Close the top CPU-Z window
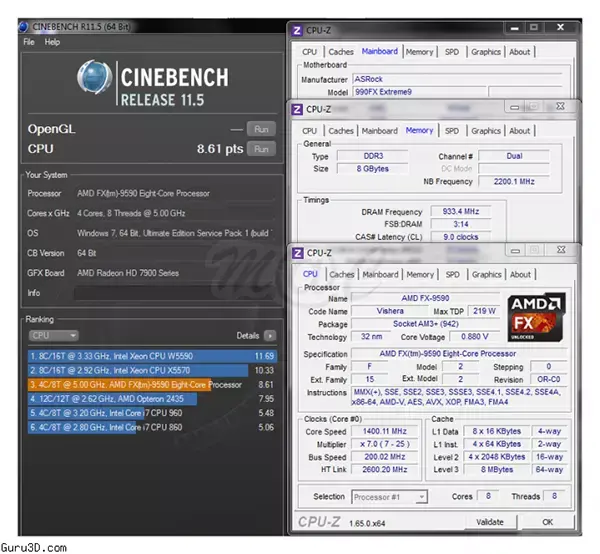600x554 pixels. (561, 27)
